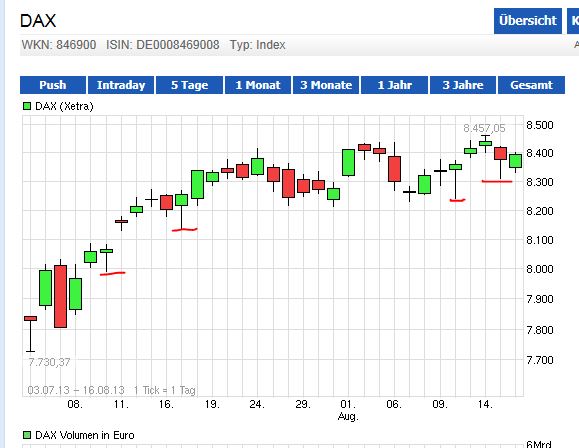579x448 pixels.
Task: Click the first red candlestick with long lower wick
Action: coord(30,334)
